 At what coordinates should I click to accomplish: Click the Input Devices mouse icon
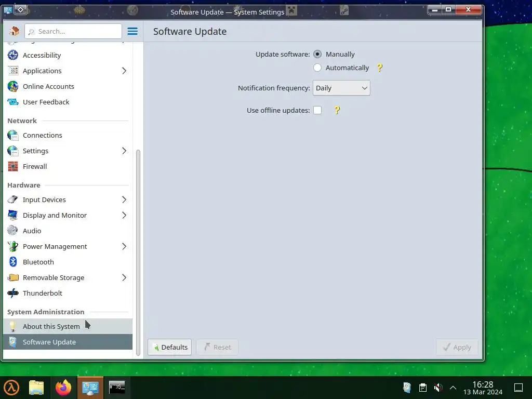(x=13, y=199)
